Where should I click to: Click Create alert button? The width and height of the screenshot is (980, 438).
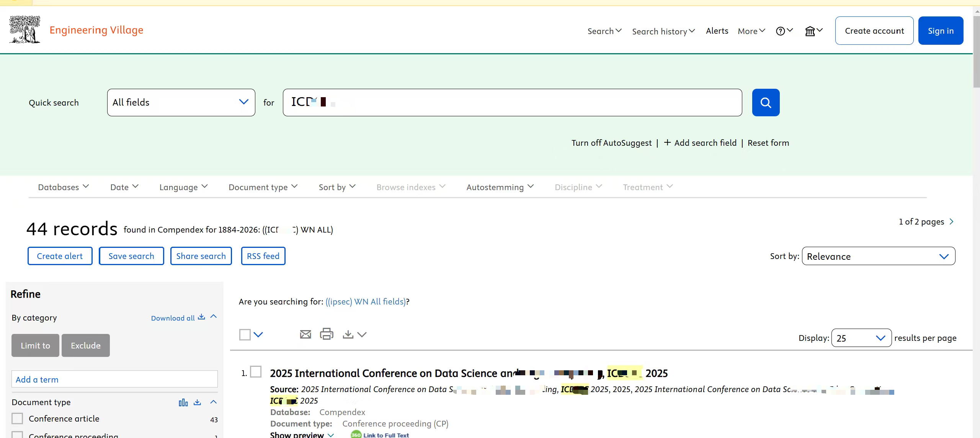(x=60, y=256)
